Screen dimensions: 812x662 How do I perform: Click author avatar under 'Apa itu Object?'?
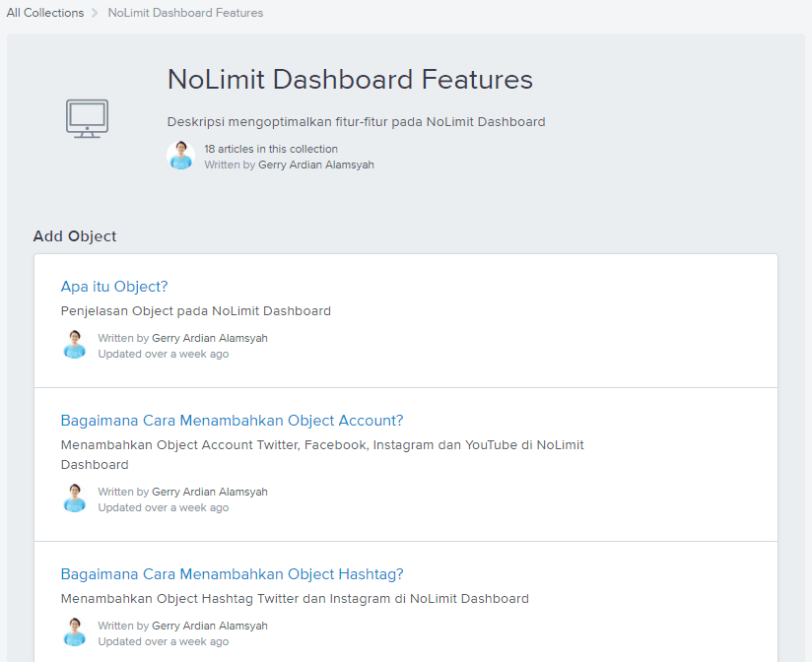(75, 345)
